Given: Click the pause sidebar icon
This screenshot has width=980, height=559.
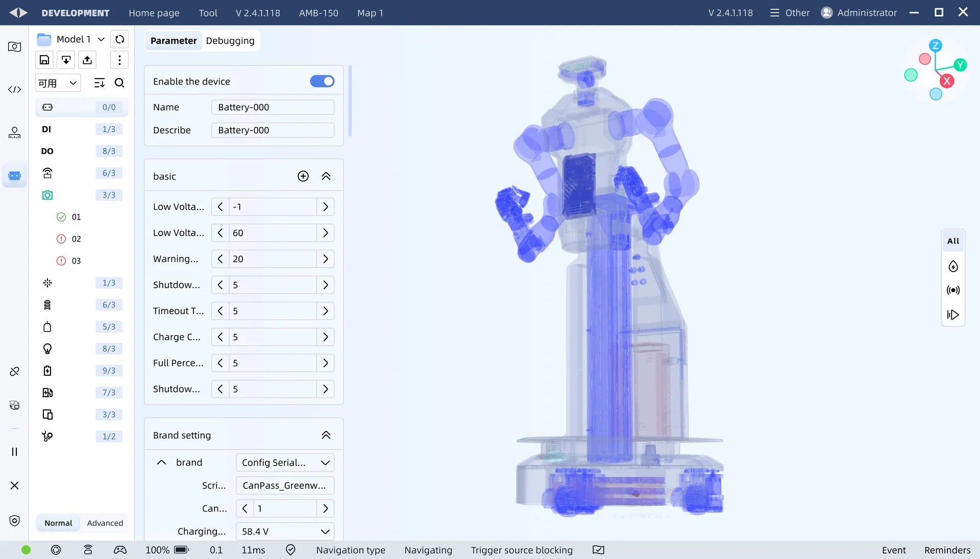Looking at the screenshot, I should click(x=15, y=452).
